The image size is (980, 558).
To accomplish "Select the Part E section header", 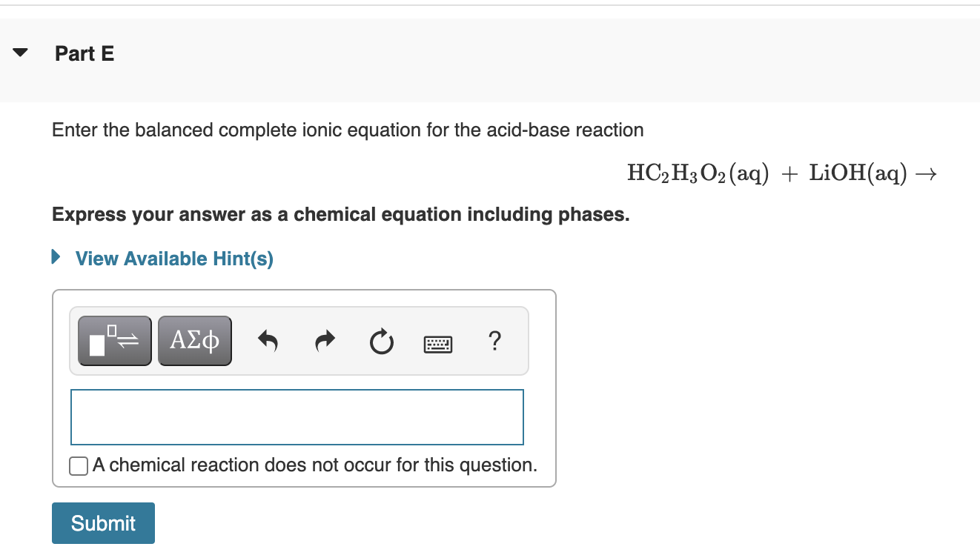I will click(85, 53).
